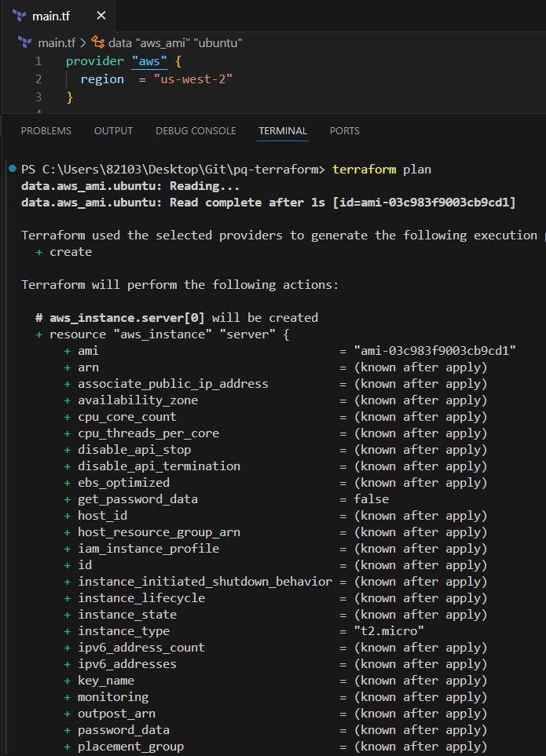Click the iam_instance_profile attribute
Viewport: 546px width, 756px height.
tap(148, 549)
